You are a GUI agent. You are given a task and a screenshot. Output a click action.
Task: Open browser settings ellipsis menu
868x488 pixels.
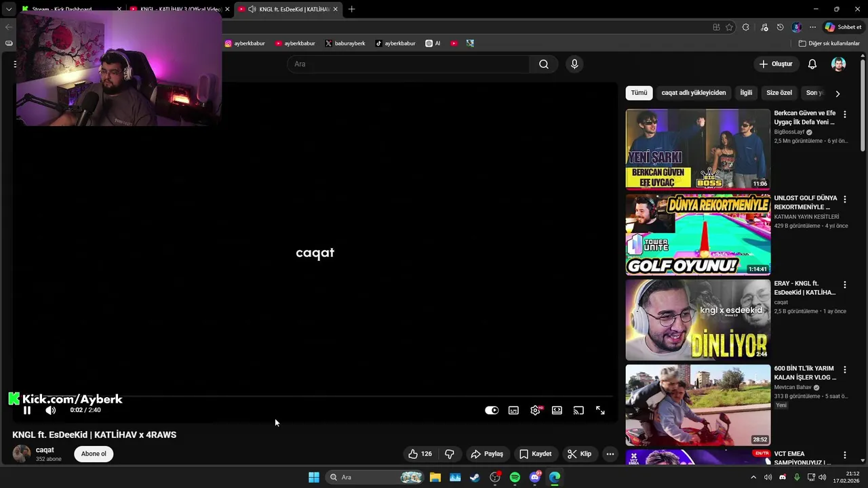pos(812,27)
